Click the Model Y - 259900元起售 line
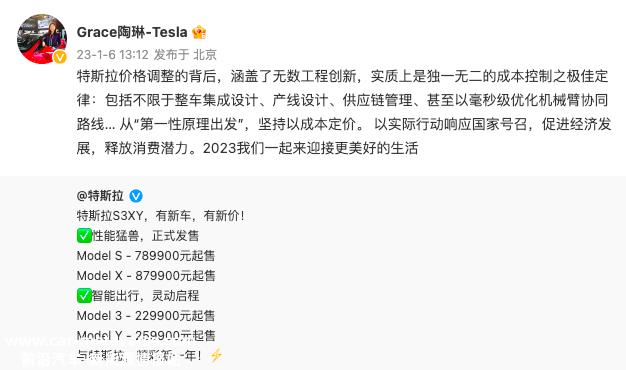 pyautogui.click(x=146, y=336)
